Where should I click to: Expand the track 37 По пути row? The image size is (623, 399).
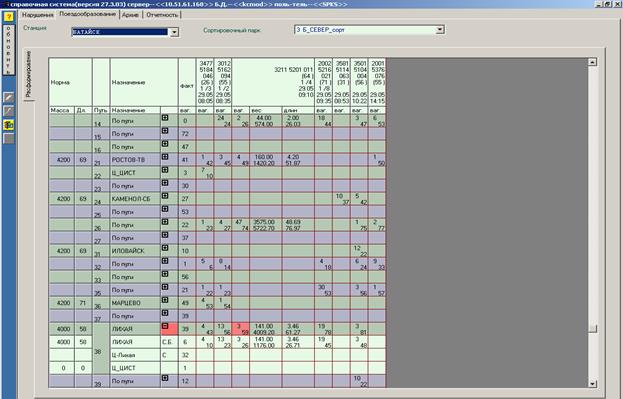[x=165, y=313]
